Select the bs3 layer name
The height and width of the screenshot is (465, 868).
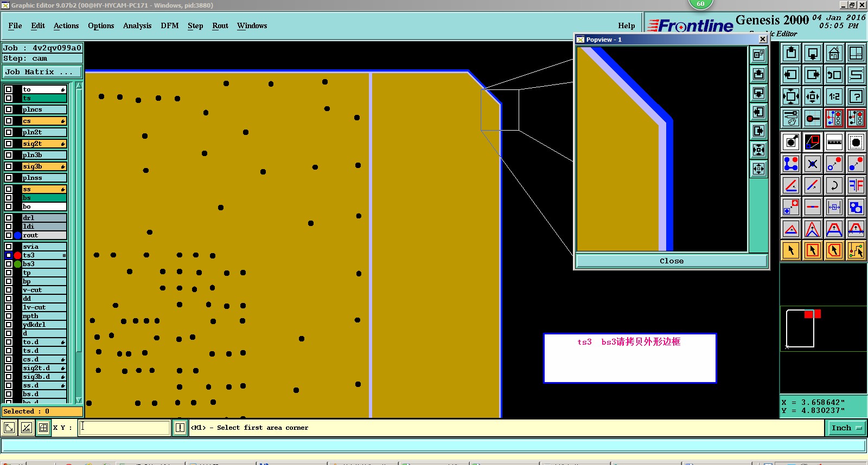[x=44, y=264]
